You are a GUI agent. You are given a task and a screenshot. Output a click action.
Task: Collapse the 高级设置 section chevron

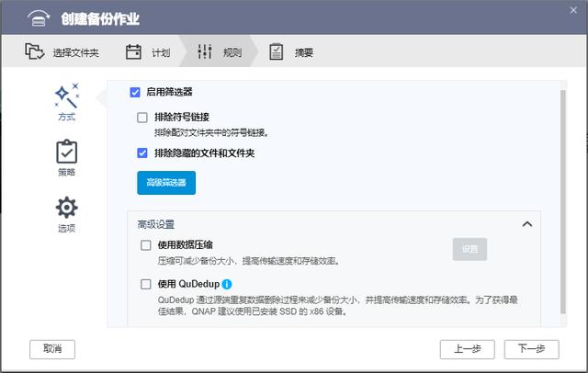(x=527, y=224)
